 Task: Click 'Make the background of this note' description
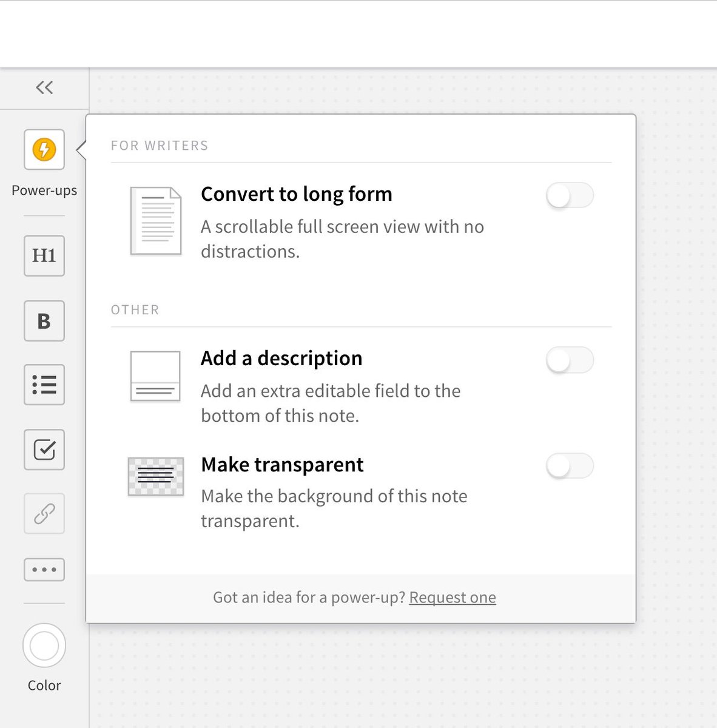tap(334, 508)
